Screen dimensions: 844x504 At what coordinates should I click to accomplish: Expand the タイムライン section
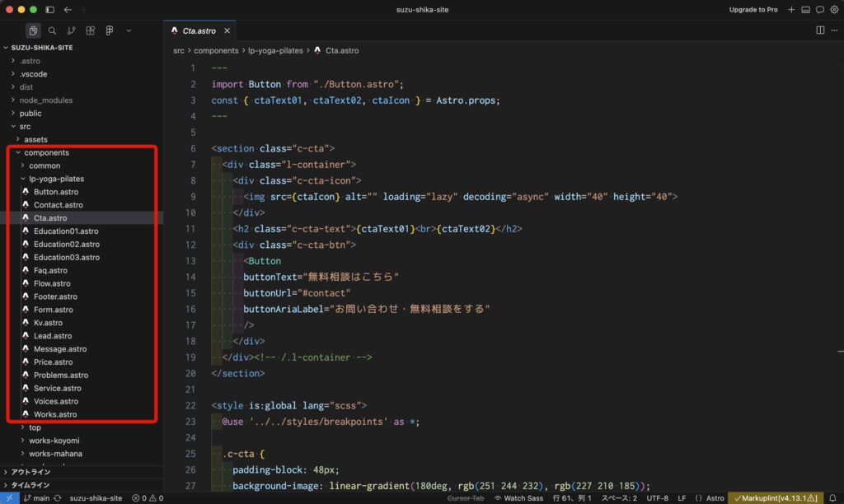[x=30, y=484]
